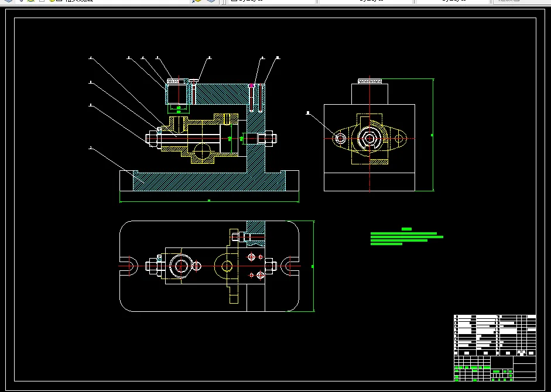The width and height of the screenshot is (551, 392).
Task: Pick the large bushing circle in the top view
Action: click(180, 266)
